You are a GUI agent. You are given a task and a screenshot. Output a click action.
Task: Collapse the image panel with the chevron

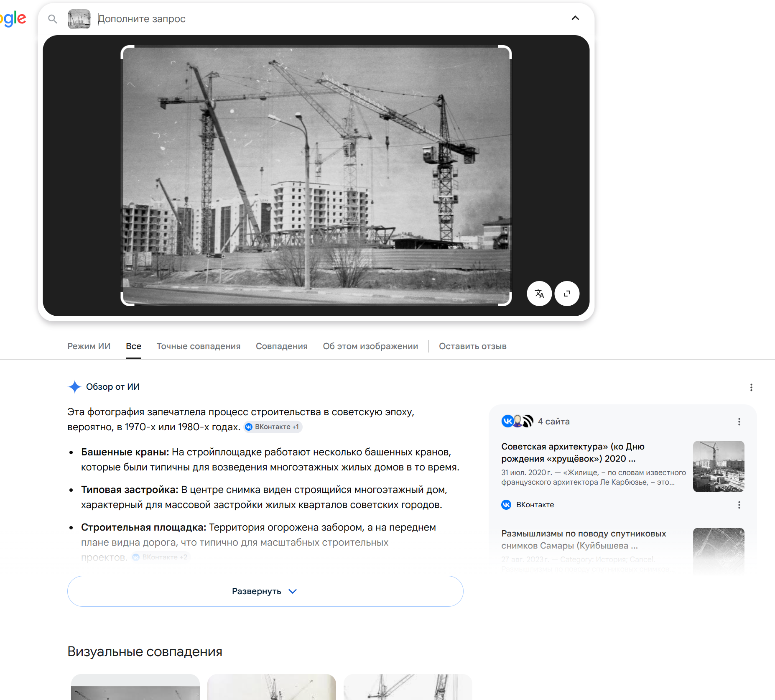pos(575,18)
